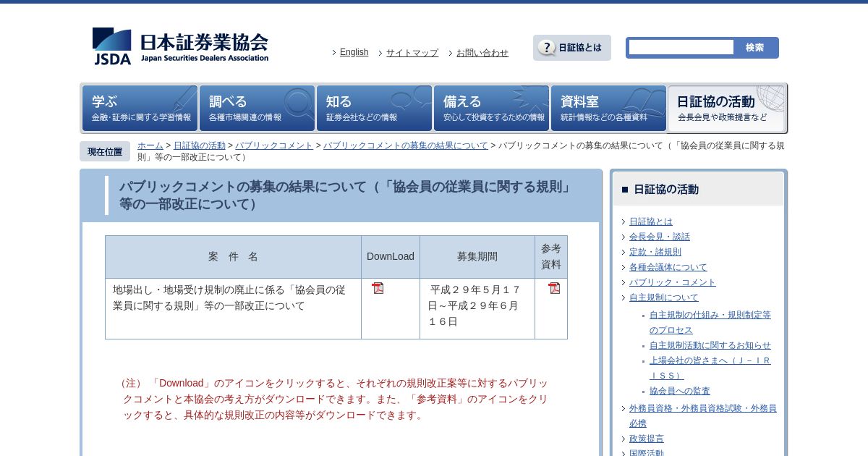This screenshot has width=868, height=456.
Task: Download the PDF in the DownLoad column
Action: click(x=378, y=288)
